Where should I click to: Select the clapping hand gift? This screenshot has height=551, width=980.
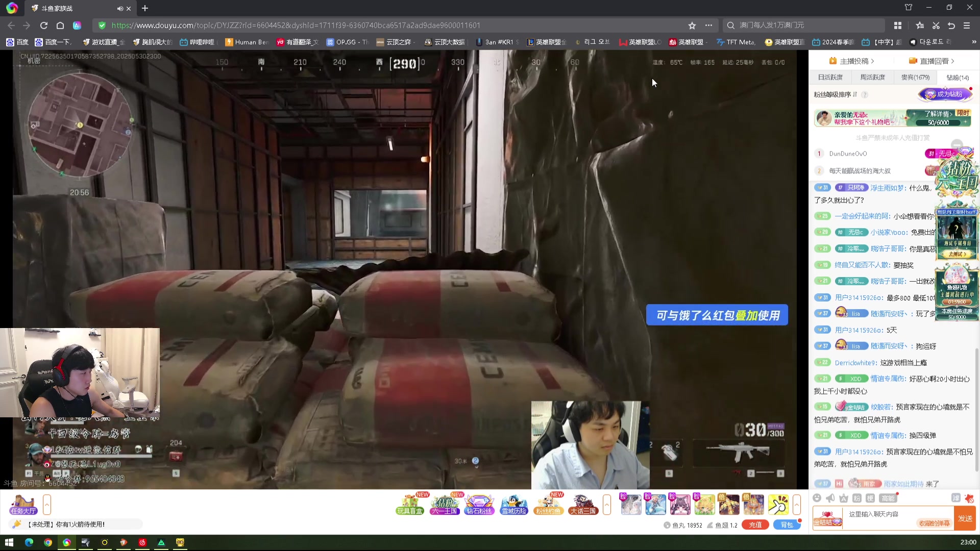pos(778,505)
